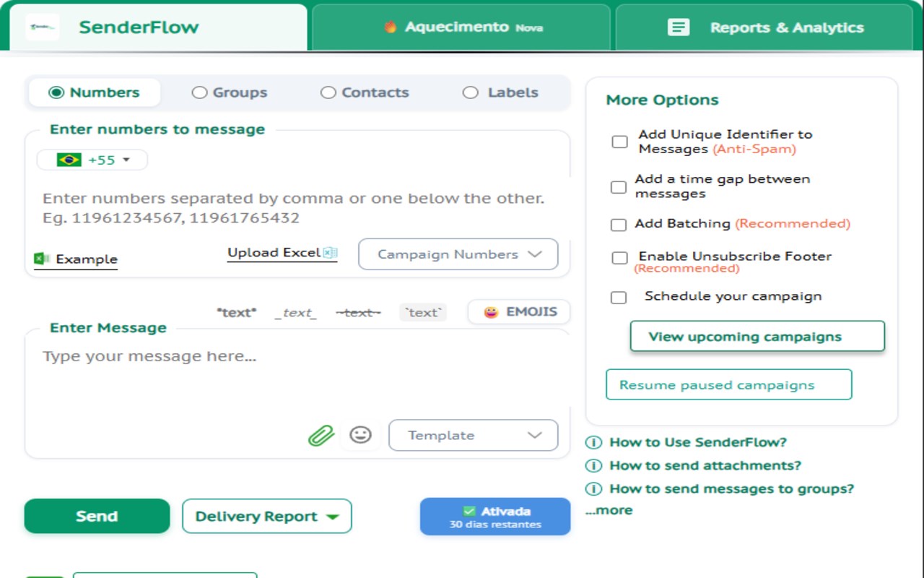This screenshot has width=924, height=578.
Task: Click View upcoming campaigns button
Action: coord(757,337)
